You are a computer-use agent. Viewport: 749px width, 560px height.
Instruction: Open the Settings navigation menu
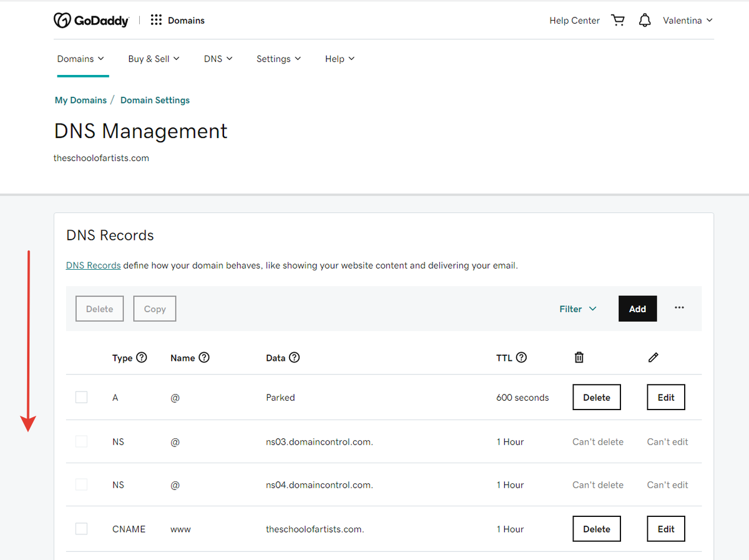coord(278,59)
